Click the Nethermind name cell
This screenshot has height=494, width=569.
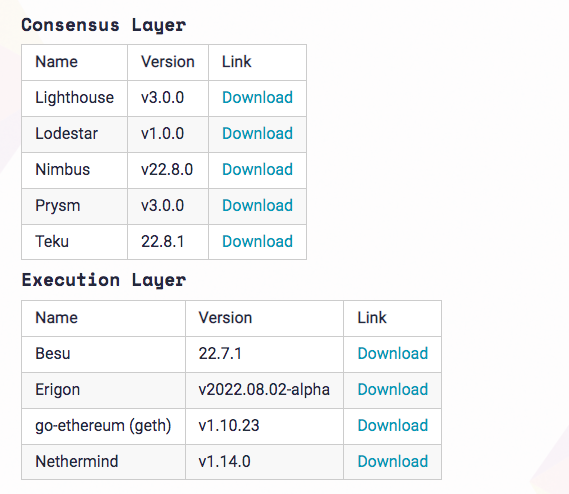click(103, 462)
